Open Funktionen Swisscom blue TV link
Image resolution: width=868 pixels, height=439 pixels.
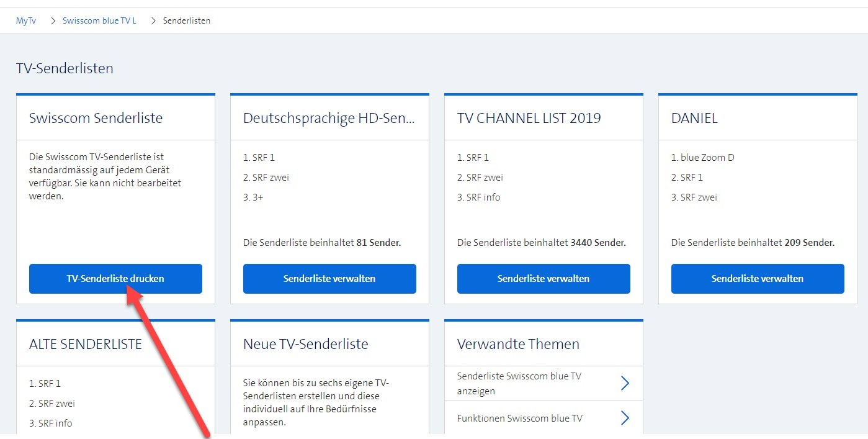(x=520, y=419)
